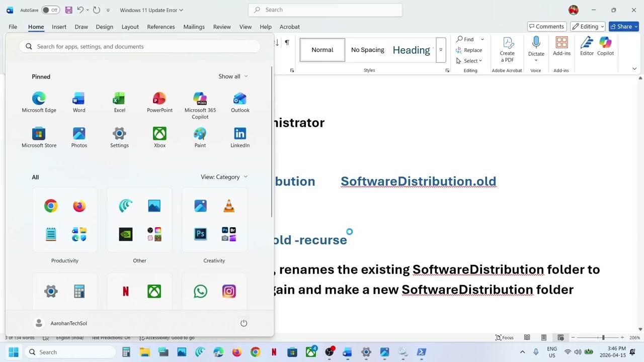Viewport: 644px width, 362px height.
Task: Open Copilot from Word's ribbon
Action: 605,46
